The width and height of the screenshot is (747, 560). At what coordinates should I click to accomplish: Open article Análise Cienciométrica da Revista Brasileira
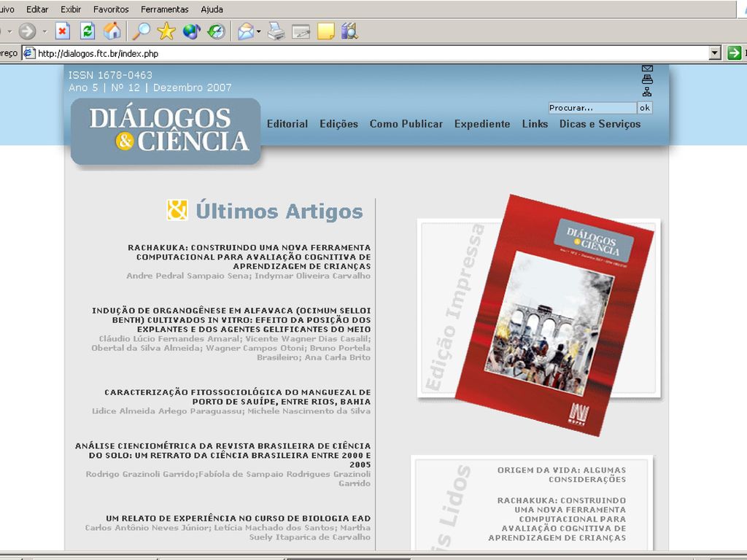click(x=222, y=455)
